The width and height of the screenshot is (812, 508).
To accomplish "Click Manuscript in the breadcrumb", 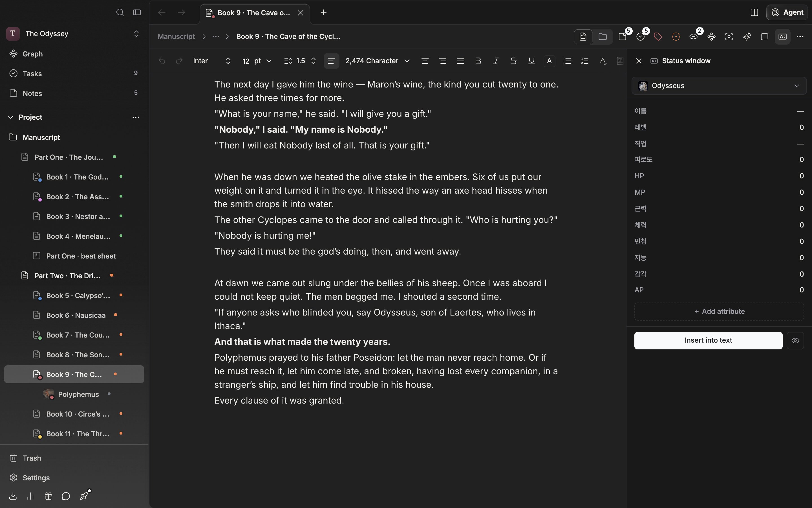I will (x=176, y=37).
